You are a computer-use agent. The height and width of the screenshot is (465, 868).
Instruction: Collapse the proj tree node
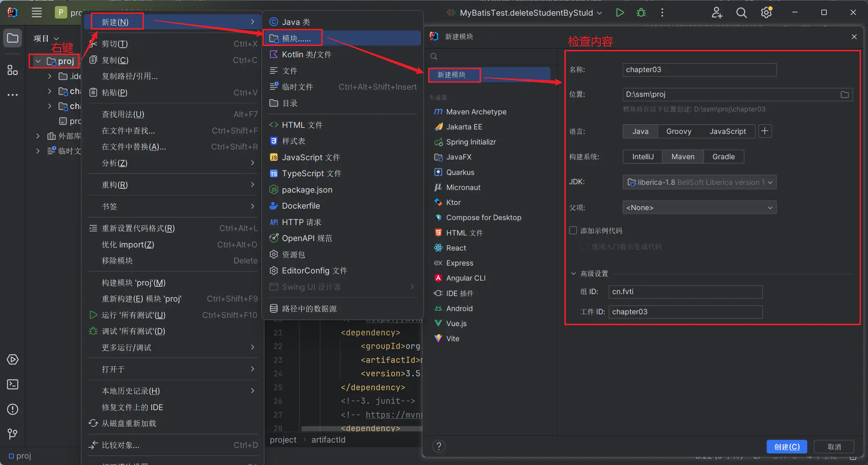[x=38, y=61]
